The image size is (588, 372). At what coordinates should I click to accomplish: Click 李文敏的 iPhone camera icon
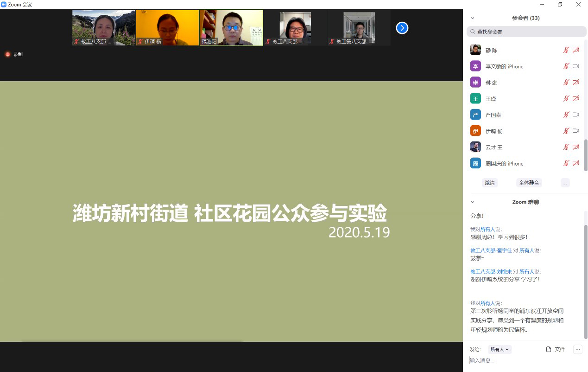[x=575, y=66]
